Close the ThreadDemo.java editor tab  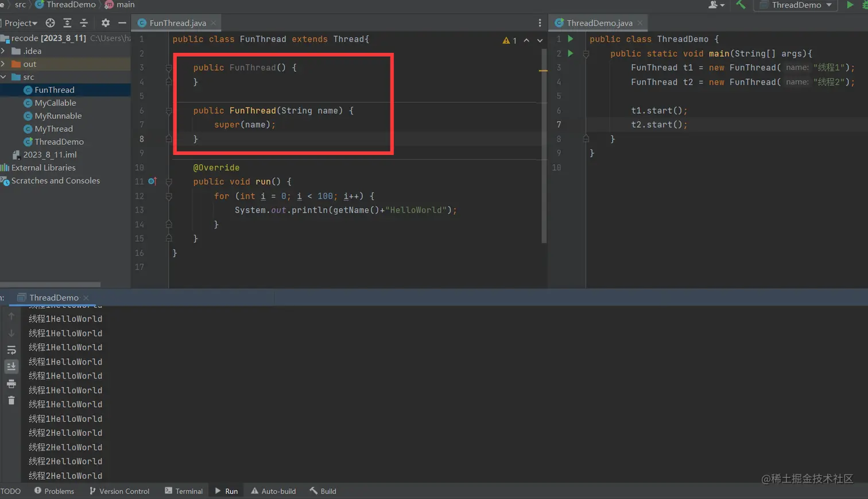640,23
